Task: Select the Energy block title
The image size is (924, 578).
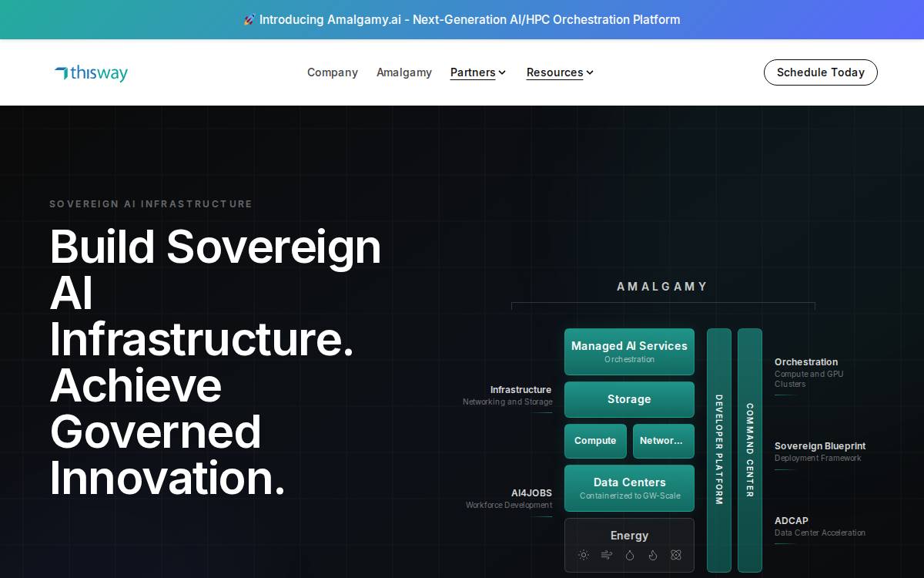Action: [629, 536]
